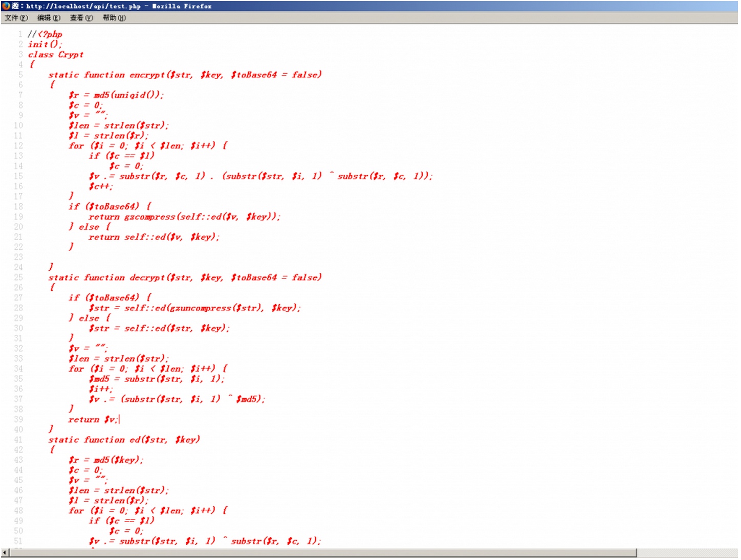Click the 'self::ed(gzuncompress($str), $key)' line
Image resolution: width=741 pixels, height=560 pixels.
point(195,308)
